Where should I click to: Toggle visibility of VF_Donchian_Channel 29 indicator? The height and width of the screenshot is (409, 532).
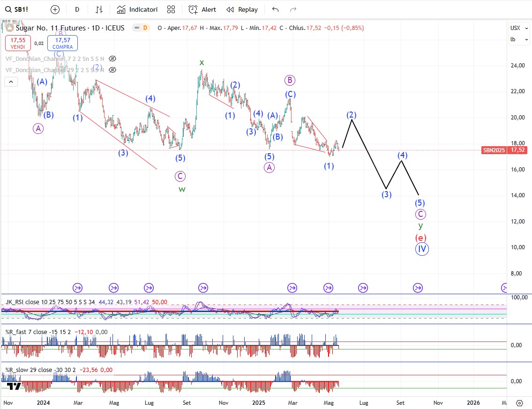click(x=112, y=70)
